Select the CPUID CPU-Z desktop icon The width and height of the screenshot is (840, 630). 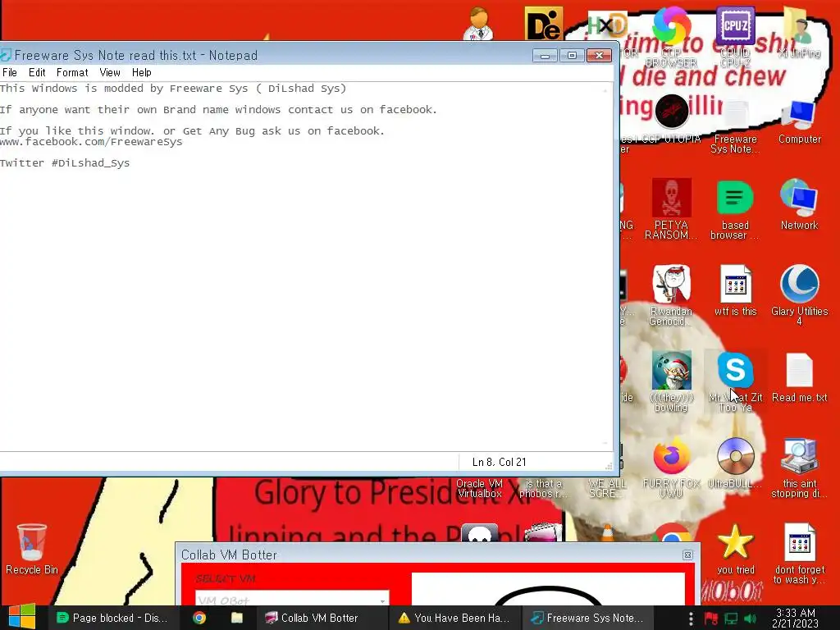pos(736,36)
